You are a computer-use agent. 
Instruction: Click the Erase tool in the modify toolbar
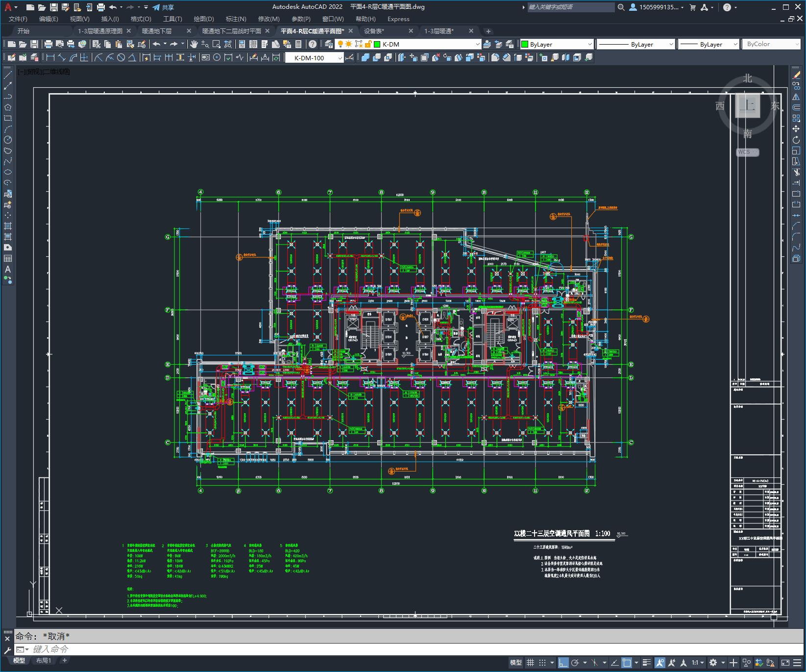(x=796, y=75)
